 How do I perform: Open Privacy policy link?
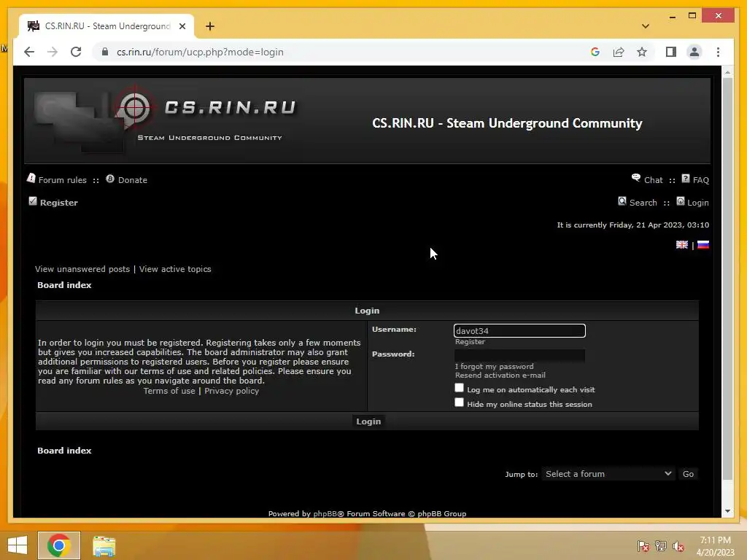231,391
